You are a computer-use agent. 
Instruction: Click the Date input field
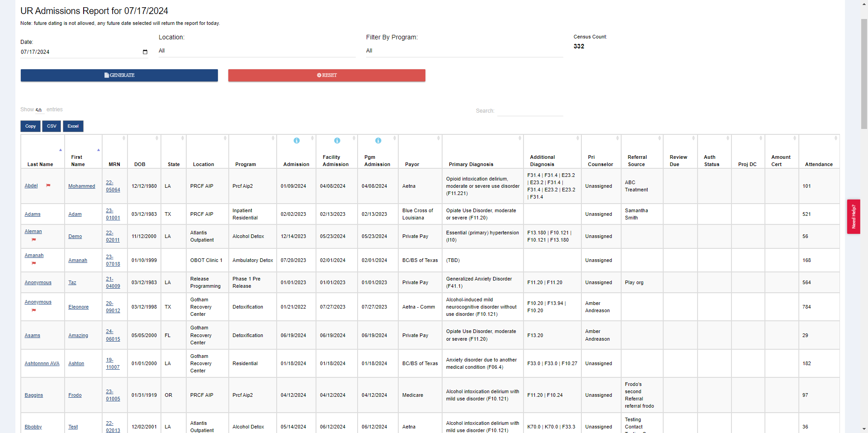(x=84, y=52)
